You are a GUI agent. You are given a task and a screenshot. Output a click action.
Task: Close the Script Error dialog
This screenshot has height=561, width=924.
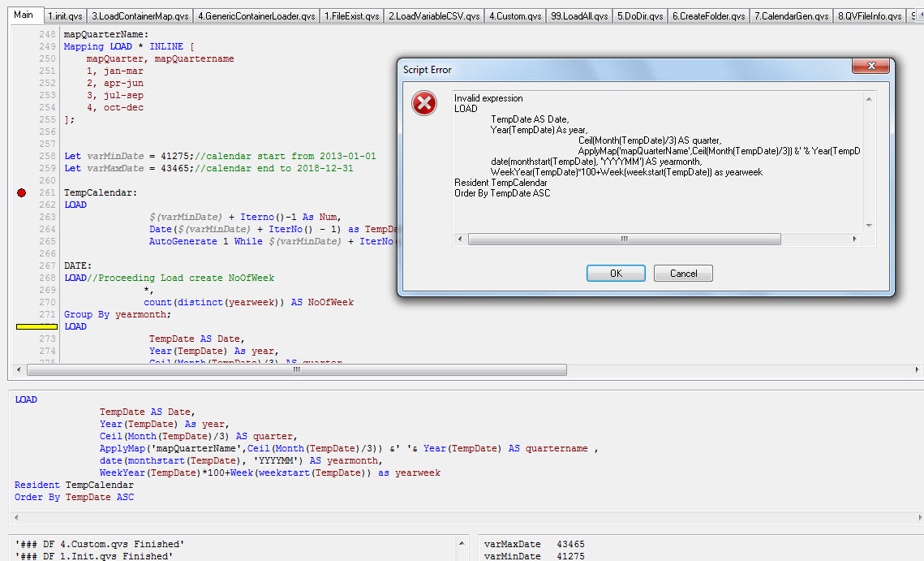point(871,66)
